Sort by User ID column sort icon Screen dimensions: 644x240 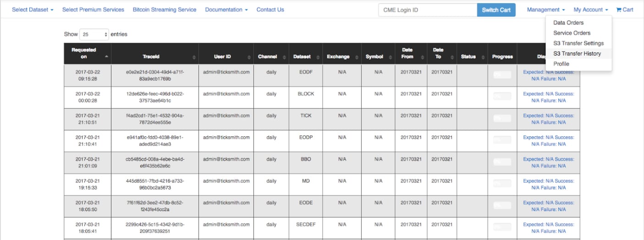pos(249,57)
